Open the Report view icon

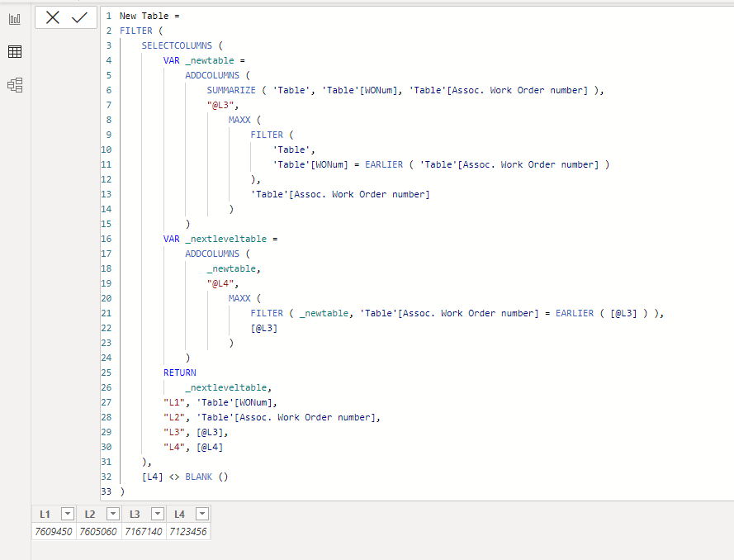15,19
